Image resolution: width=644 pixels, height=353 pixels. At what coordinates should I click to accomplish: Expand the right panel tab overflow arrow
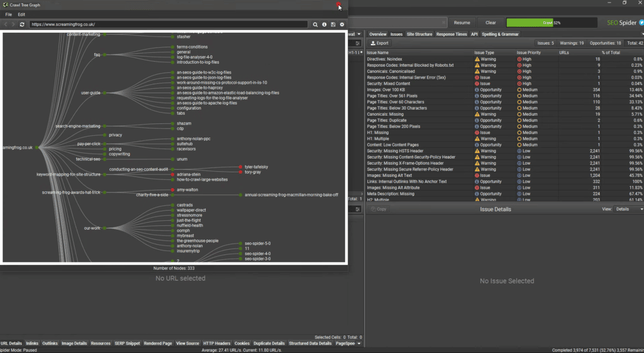tap(642, 34)
